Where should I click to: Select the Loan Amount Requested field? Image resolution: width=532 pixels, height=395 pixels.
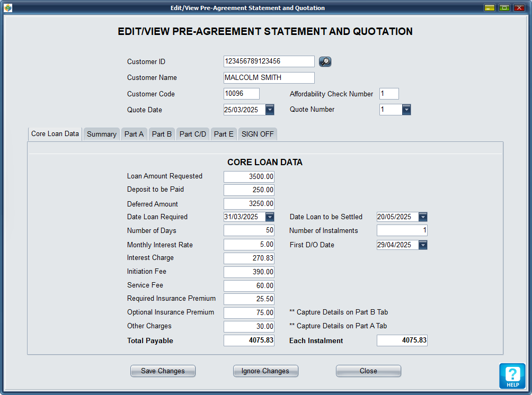click(x=249, y=176)
